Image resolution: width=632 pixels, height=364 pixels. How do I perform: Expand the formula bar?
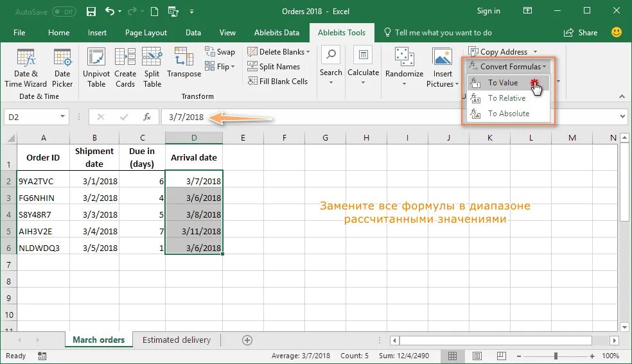pyautogui.click(x=622, y=117)
